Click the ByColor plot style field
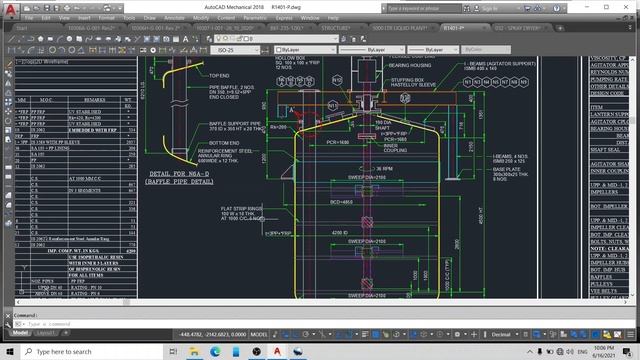This screenshot has width=640, height=360. click(486, 50)
